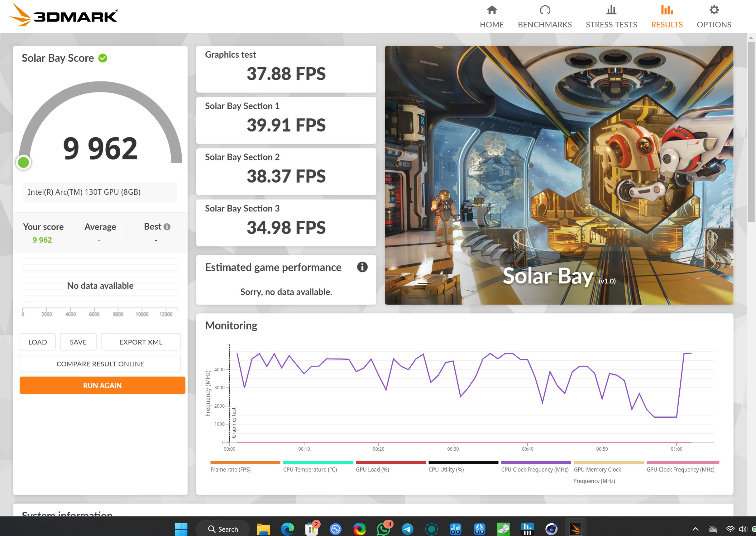Click the scrollbar up arrow
The image size is (756, 536).
tap(751, 37)
